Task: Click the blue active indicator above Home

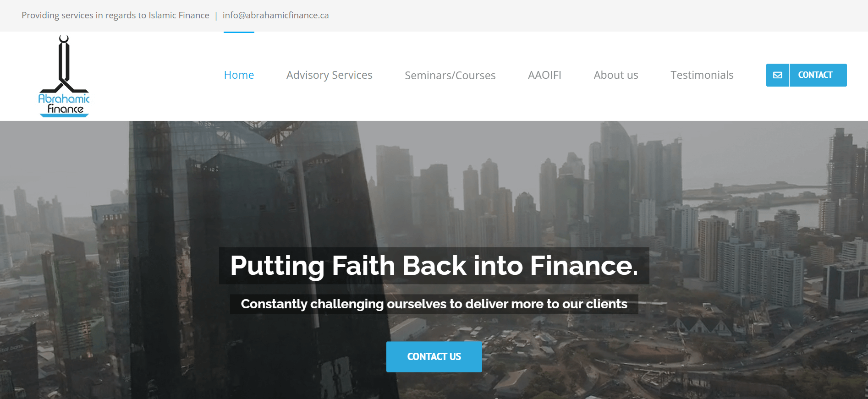Action: (x=239, y=32)
